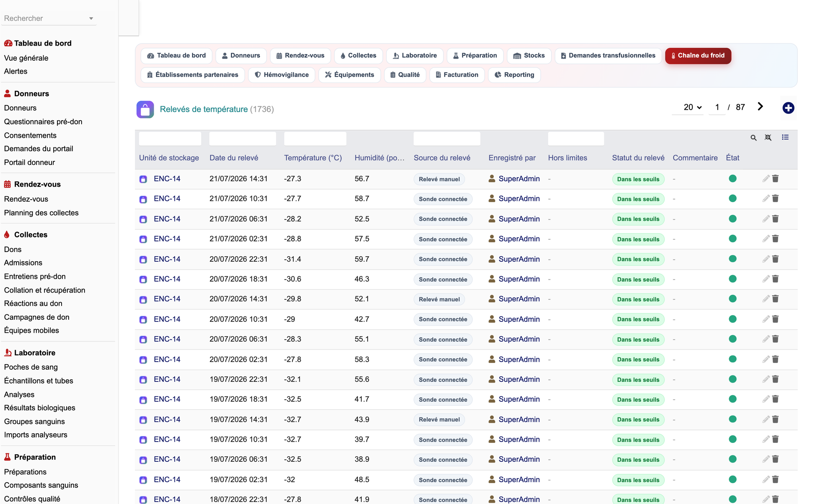The width and height of the screenshot is (815, 504).
Task: Sort by the Température (°C) column header
Action: 313,158
